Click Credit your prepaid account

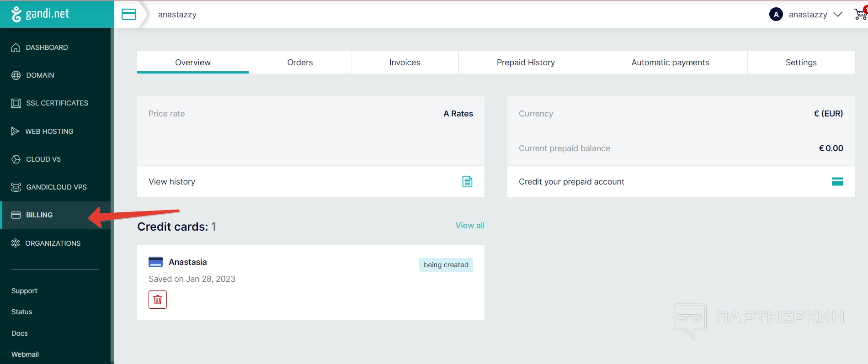[681, 182]
